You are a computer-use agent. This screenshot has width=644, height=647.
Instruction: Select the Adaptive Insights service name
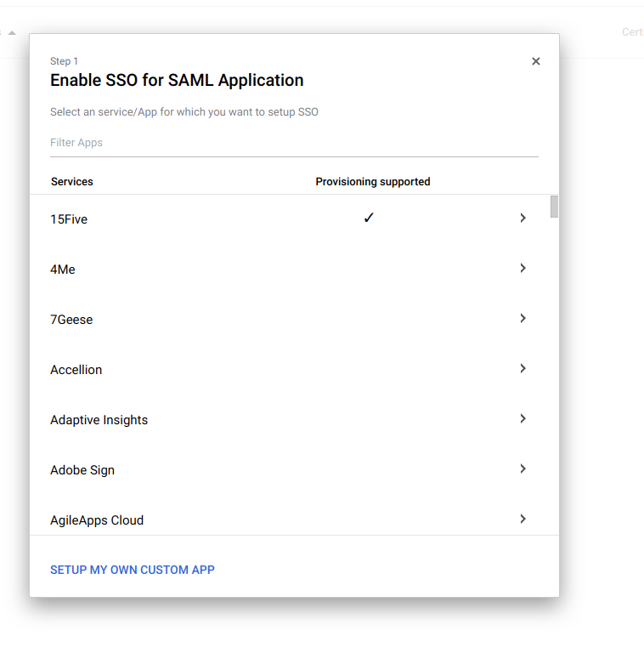99,420
